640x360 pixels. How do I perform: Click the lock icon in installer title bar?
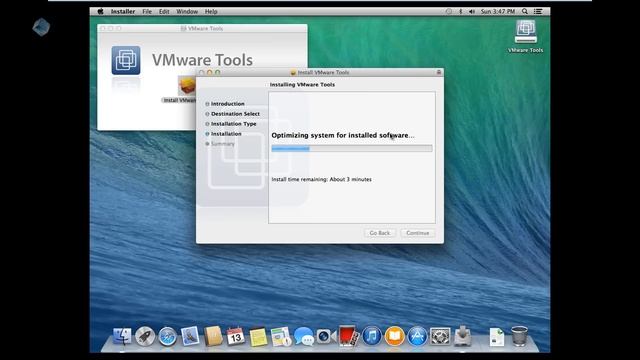tap(439, 72)
